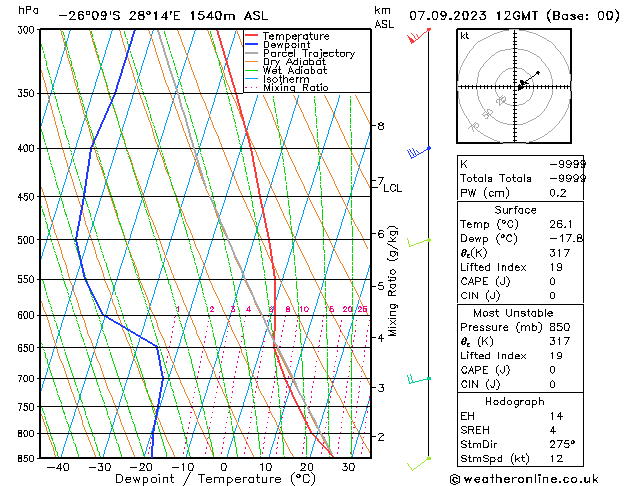Click the Most Unstable section heading

pos(513,313)
